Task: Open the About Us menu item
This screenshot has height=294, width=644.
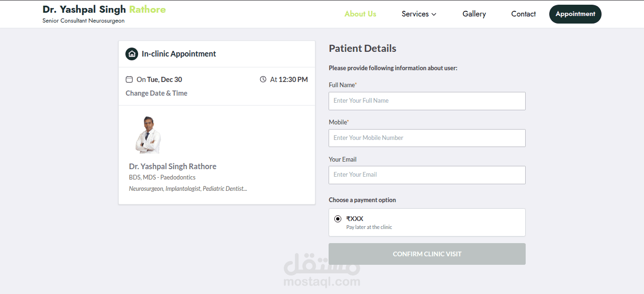Action: [360, 14]
